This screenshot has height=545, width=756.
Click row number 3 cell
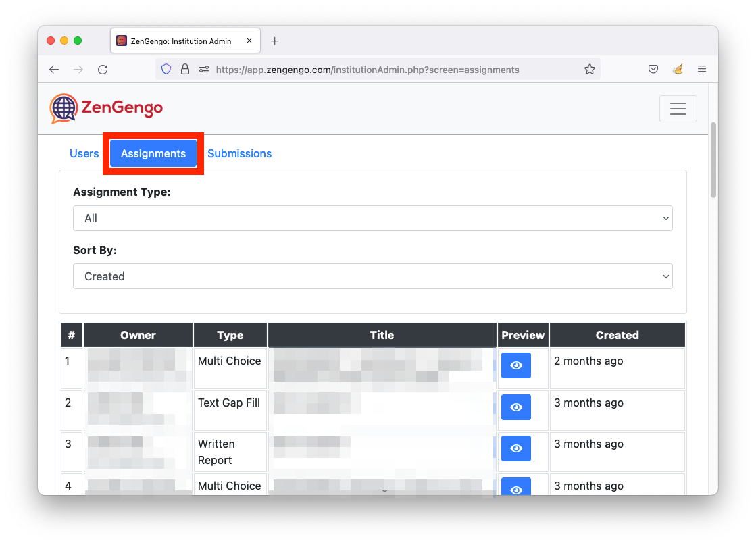[x=72, y=452]
